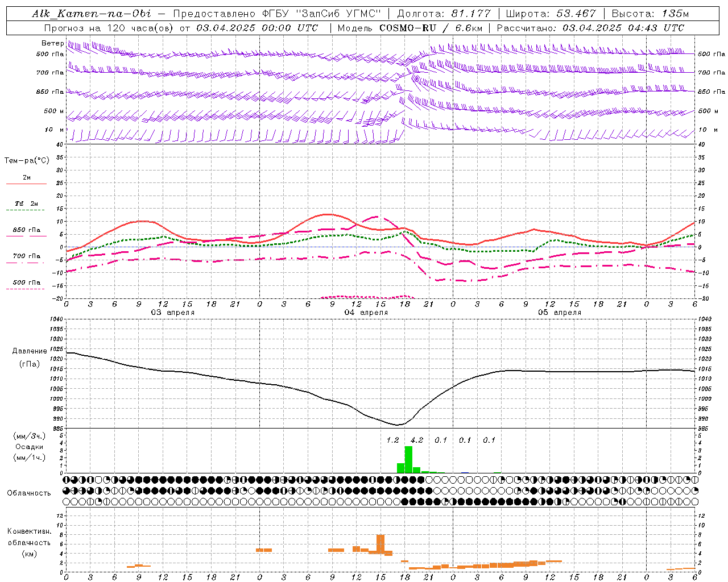
Task: Click the '05 апреля' date label
Action: click(560, 313)
